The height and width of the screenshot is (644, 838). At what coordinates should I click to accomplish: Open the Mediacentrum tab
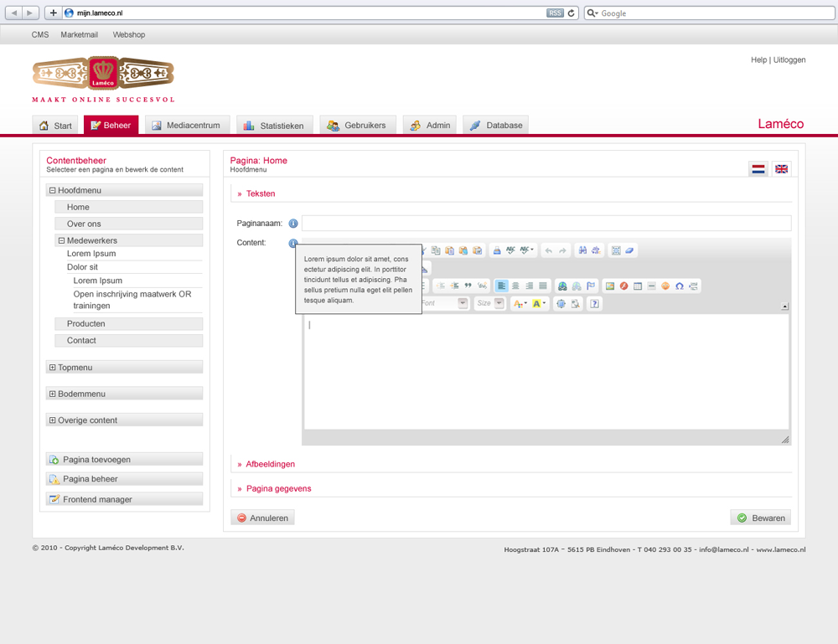185,126
